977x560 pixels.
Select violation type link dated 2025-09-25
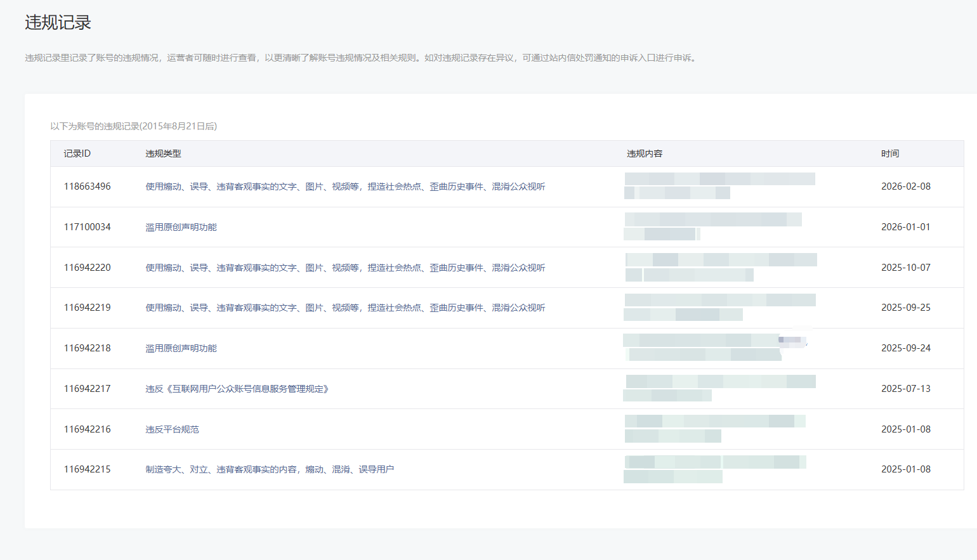345,308
